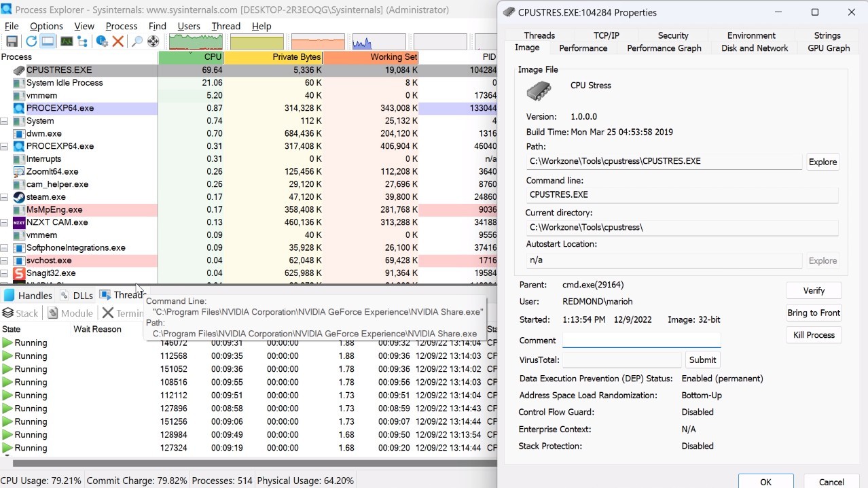The height and width of the screenshot is (488, 868).
Task: Refresh the process list
Action: coord(30,40)
